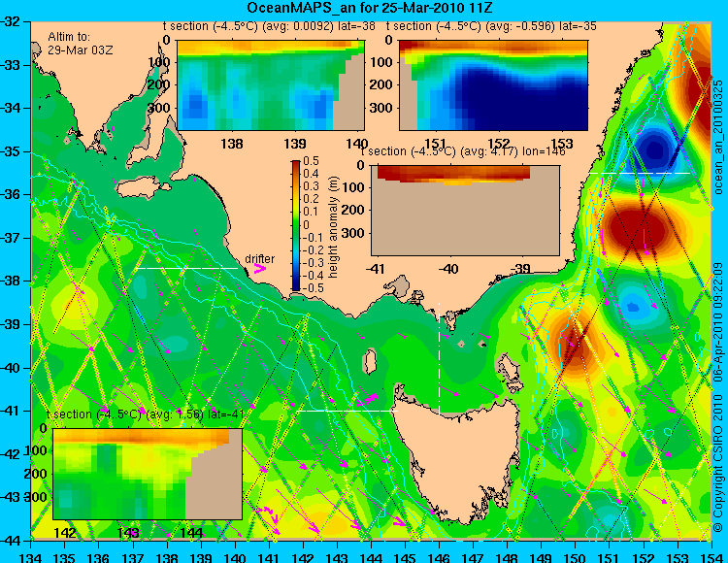
Task: Click the white dashed section line at latitude -41
Action: tap(347, 411)
